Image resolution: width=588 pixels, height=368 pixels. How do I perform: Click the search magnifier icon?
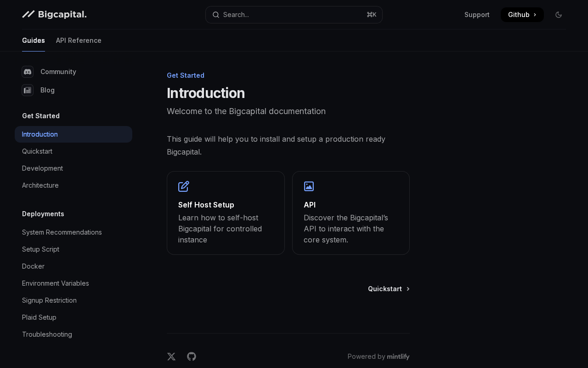(216, 15)
